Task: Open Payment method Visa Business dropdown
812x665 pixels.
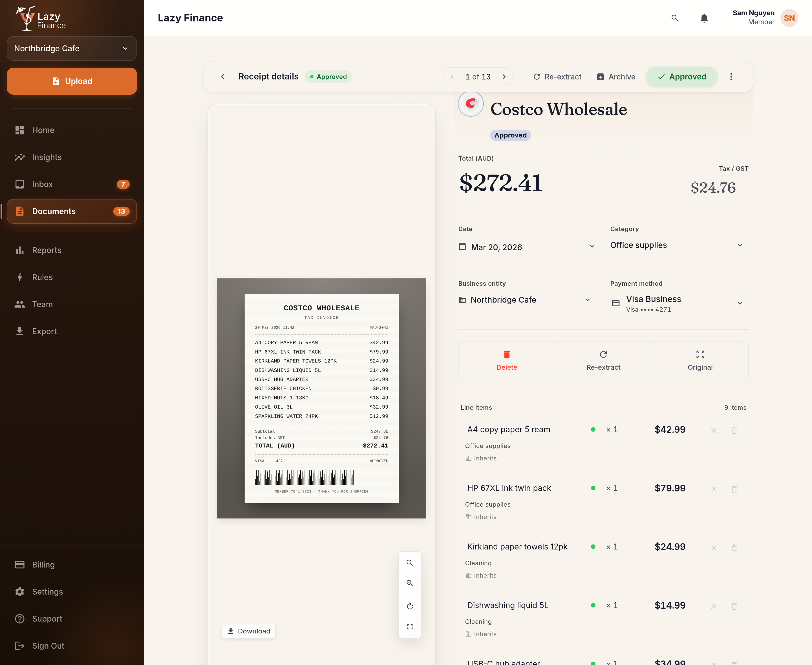Action: click(x=676, y=303)
